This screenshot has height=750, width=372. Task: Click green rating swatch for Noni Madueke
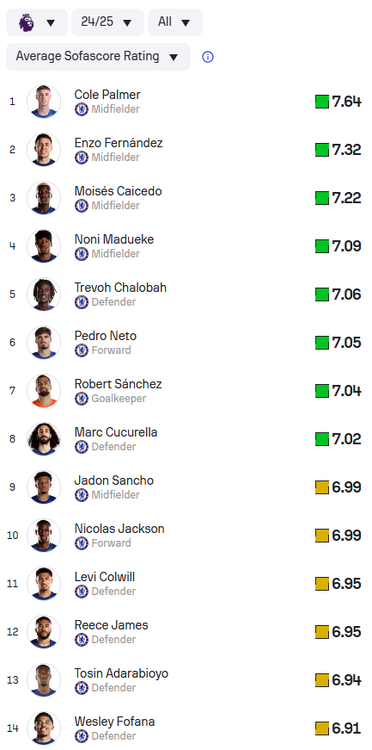[x=322, y=246]
